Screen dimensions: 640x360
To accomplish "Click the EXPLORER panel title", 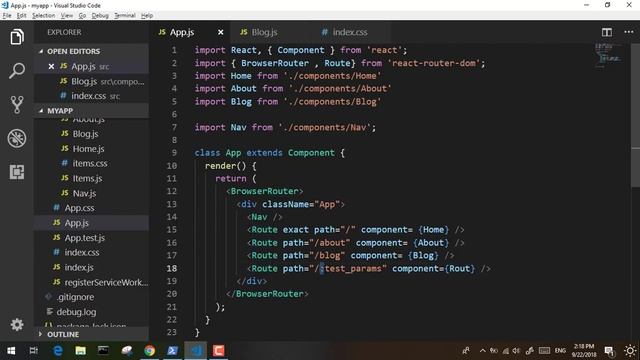I will tap(64, 32).
